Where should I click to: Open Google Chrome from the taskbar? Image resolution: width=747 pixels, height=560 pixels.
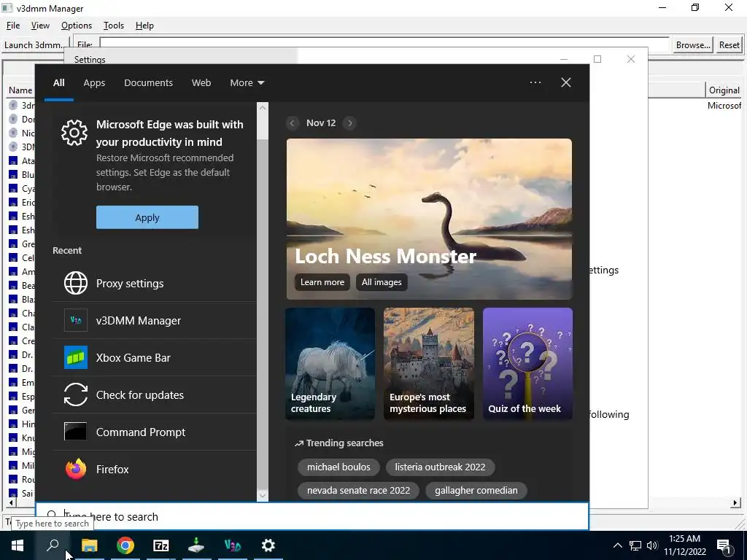tap(125, 545)
